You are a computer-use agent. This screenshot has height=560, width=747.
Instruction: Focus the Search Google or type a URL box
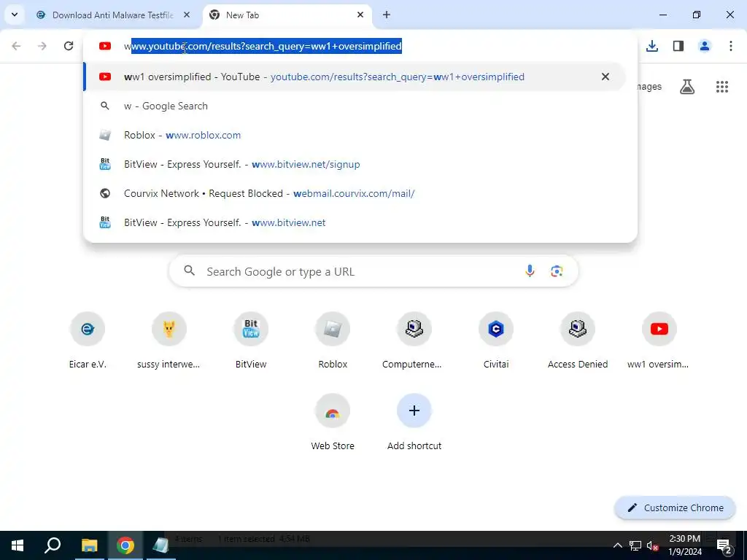coord(373,271)
